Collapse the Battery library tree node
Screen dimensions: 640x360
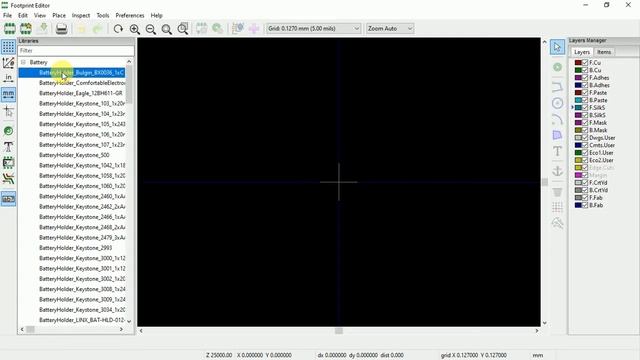pos(23,62)
